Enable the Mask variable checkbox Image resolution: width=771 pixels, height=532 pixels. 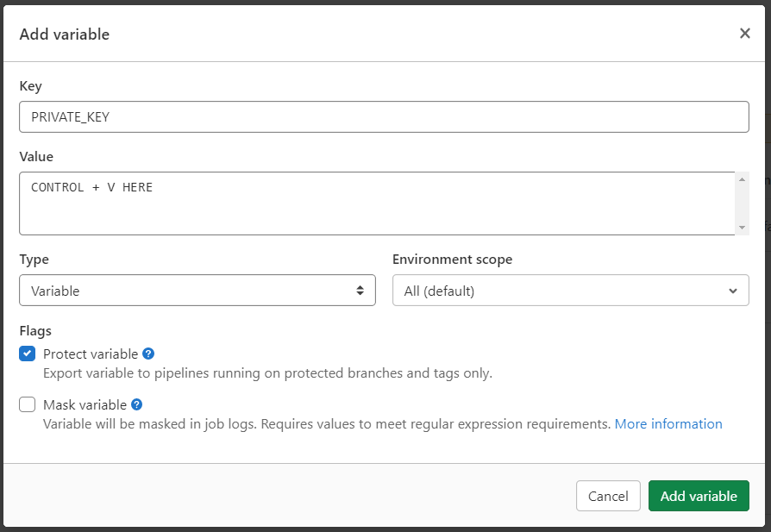click(28, 404)
